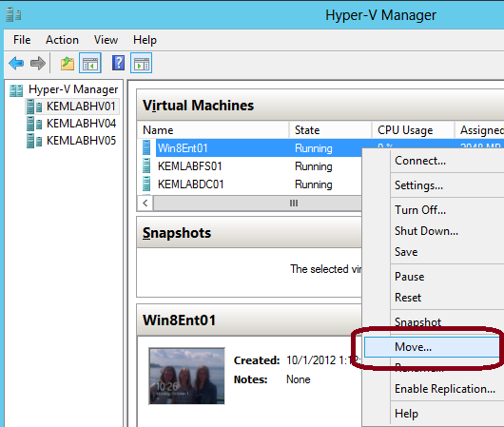The image size is (504, 427).
Task: Click the Hyper-V Manager title bar icon
Action: [13, 15]
